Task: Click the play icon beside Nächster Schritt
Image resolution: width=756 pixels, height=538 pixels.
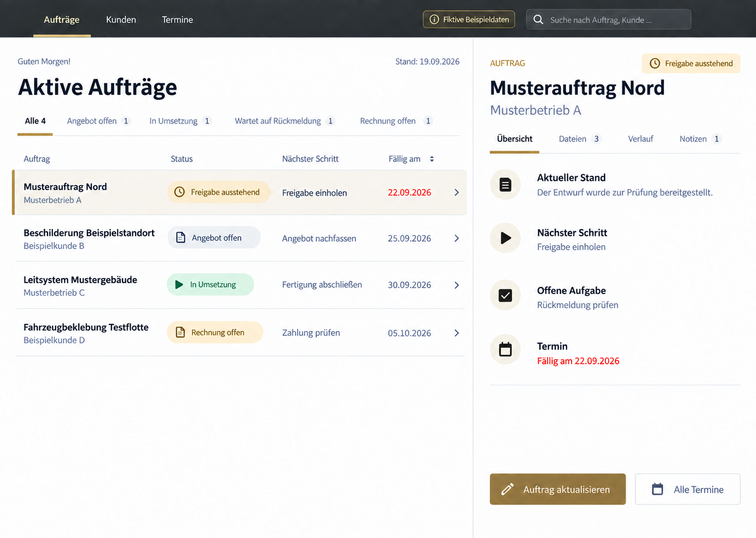Action: [505, 238]
